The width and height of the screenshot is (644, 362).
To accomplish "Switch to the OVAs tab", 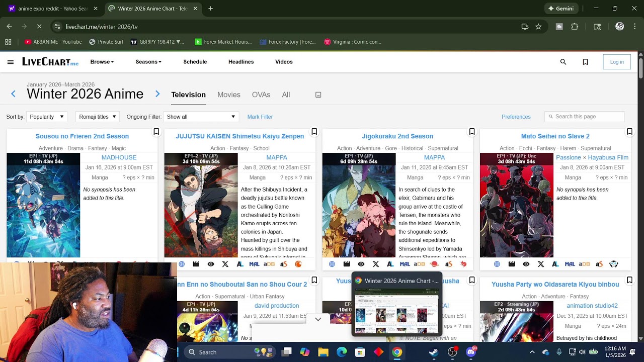I will (x=261, y=95).
